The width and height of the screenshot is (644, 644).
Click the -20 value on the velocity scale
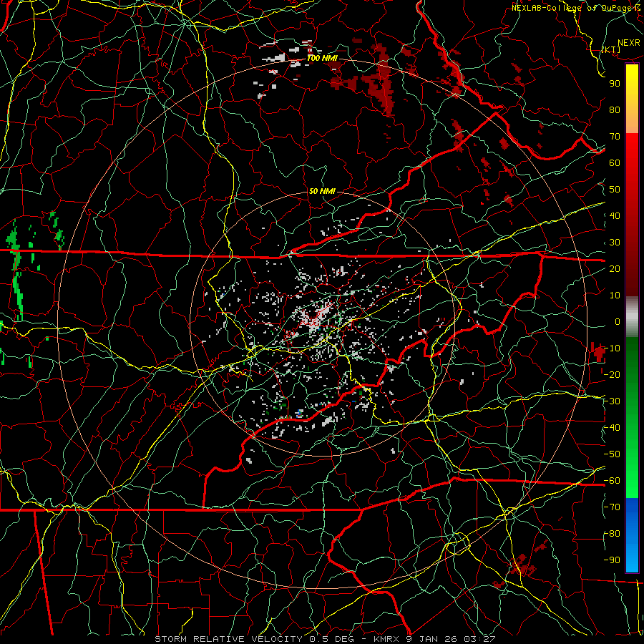coord(612,375)
